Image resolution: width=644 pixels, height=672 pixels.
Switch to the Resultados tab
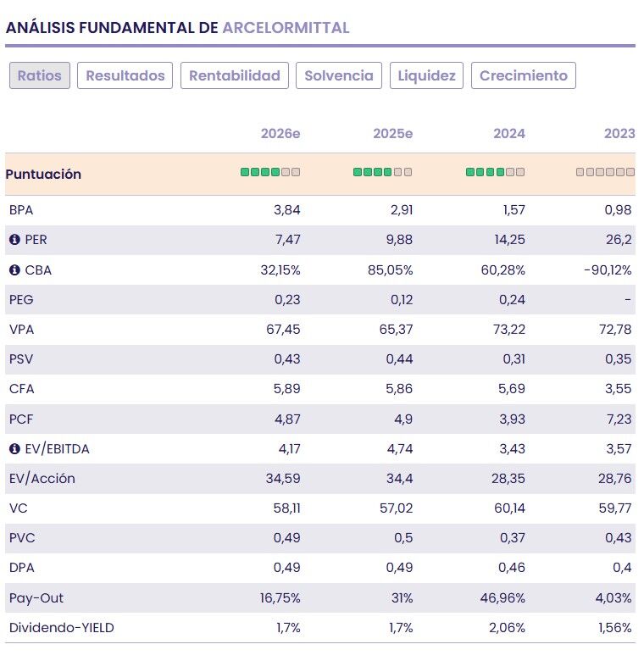pyautogui.click(x=125, y=75)
